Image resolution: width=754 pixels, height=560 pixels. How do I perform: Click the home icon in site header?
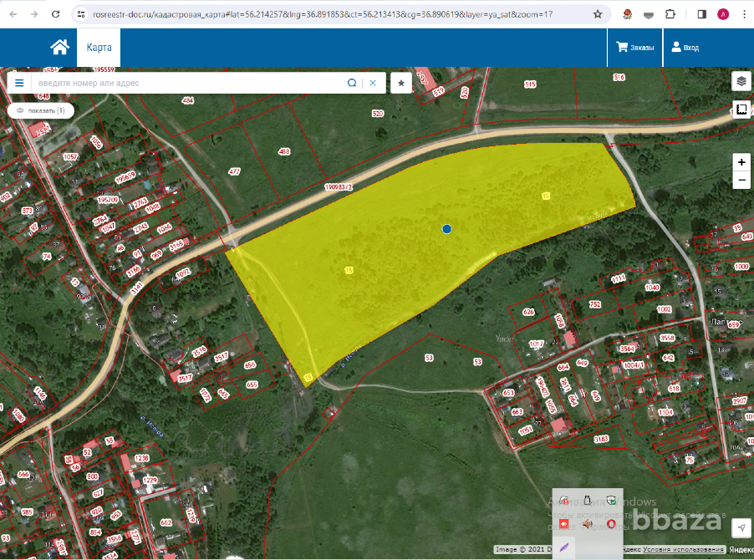pyautogui.click(x=59, y=48)
